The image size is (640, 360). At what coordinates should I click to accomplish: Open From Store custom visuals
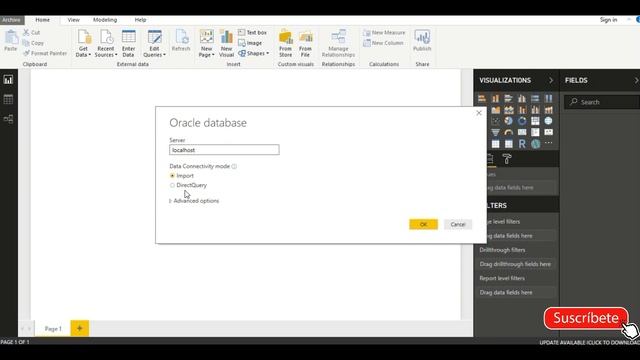(285, 43)
